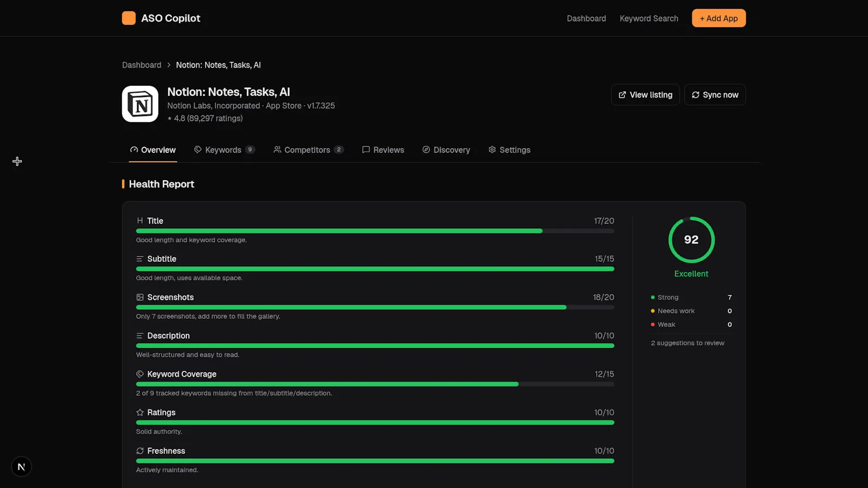The width and height of the screenshot is (868, 488).
Task: Click the Notion Labs, Incorporated publisher line
Action: [x=251, y=106]
